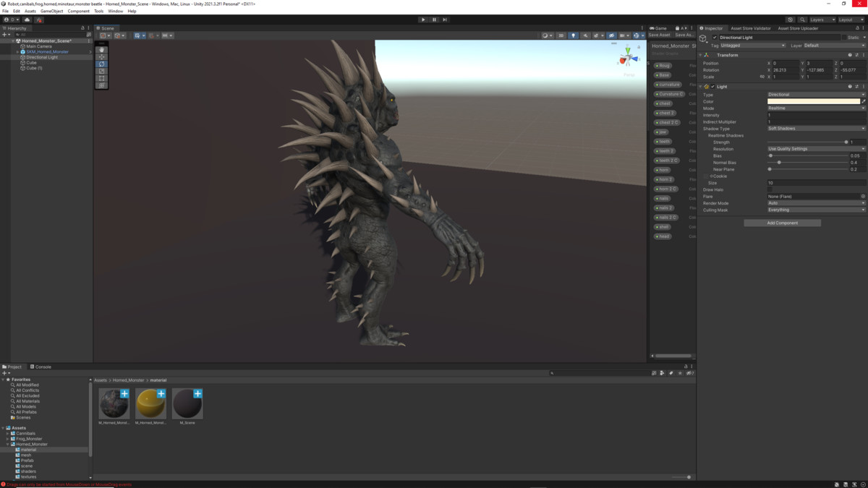Open the Window menu
The image size is (868, 488).
click(x=115, y=12)
